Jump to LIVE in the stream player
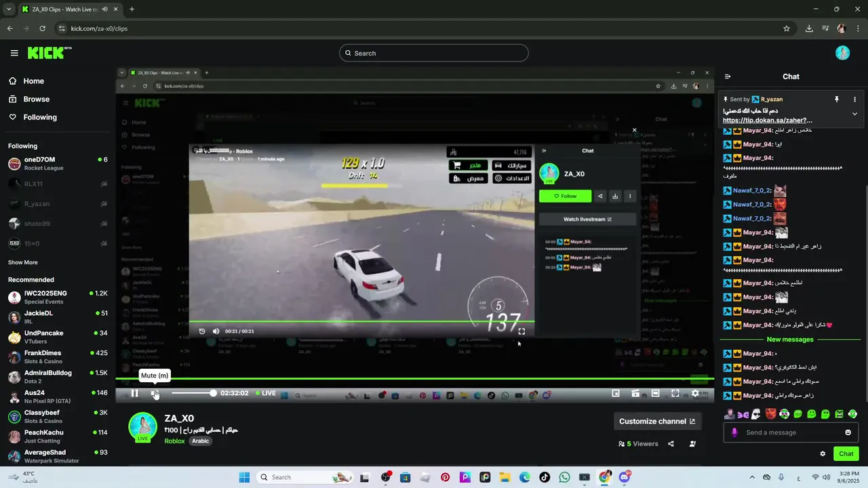This screenshot has width=868, height=488. [266, 393]
